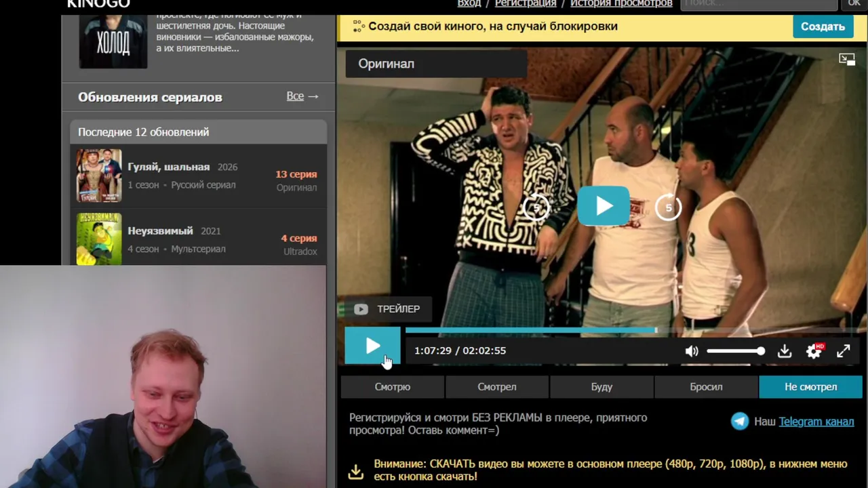Click the Неуязвимый poster thumbnail
Image resolution: width=868 pixels, height=488 pixels.
[99, 239]
